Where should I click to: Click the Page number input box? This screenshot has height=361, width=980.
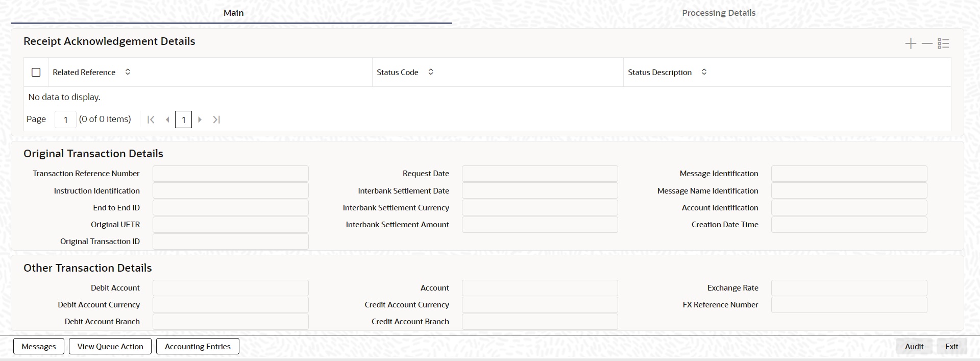(x=65, y=119)
